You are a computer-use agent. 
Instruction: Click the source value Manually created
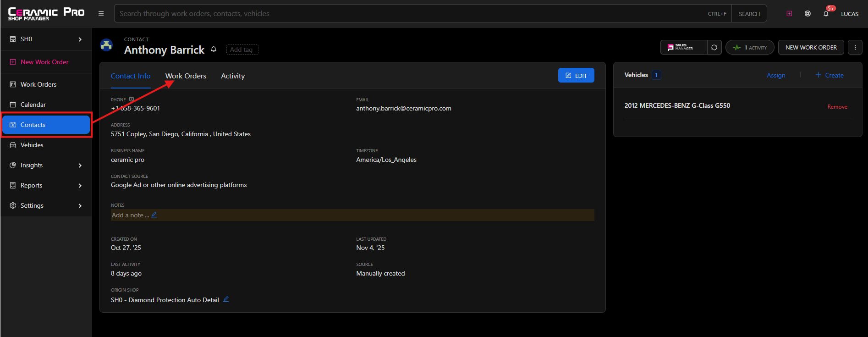coord(380,273)
